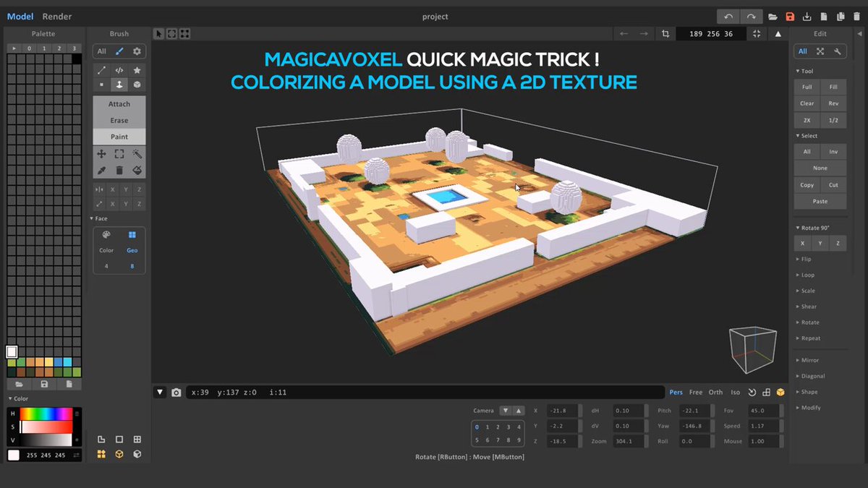Click the crop model-size icon
868x488 pixels.
click(x=665, y=34)
